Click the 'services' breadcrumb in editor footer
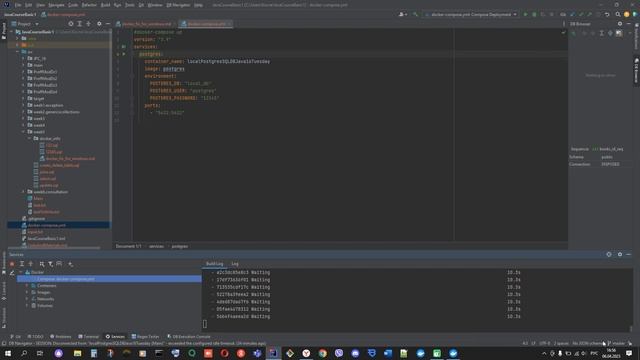Viewport: 640px width, 360px height. (x=156, y=246)
